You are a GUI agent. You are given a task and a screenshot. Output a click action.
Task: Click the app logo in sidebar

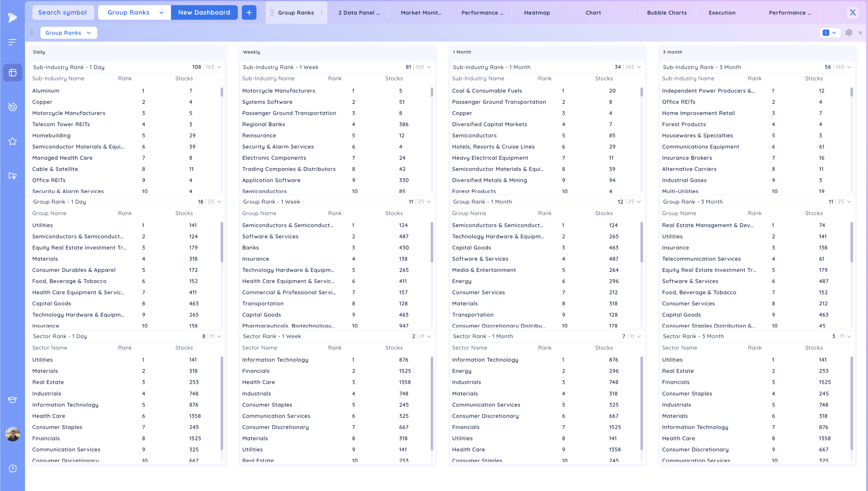[x=13, y=17]
